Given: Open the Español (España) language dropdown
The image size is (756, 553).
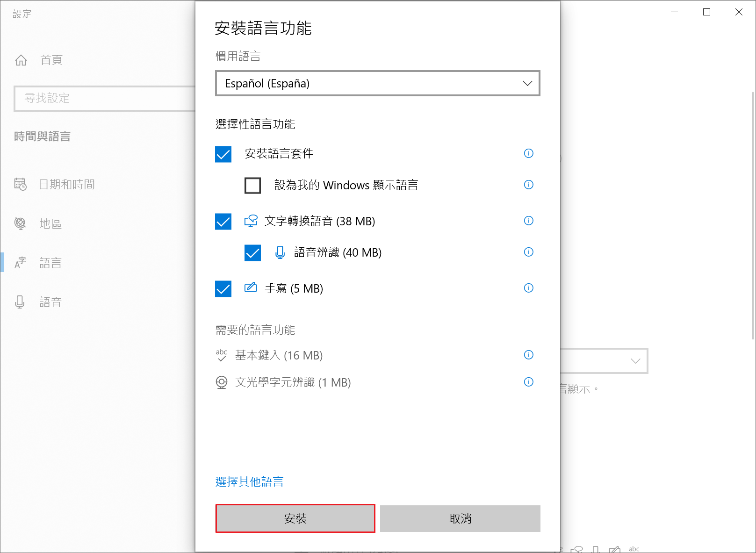Looking at the screenshot, I should pos(377,83).
